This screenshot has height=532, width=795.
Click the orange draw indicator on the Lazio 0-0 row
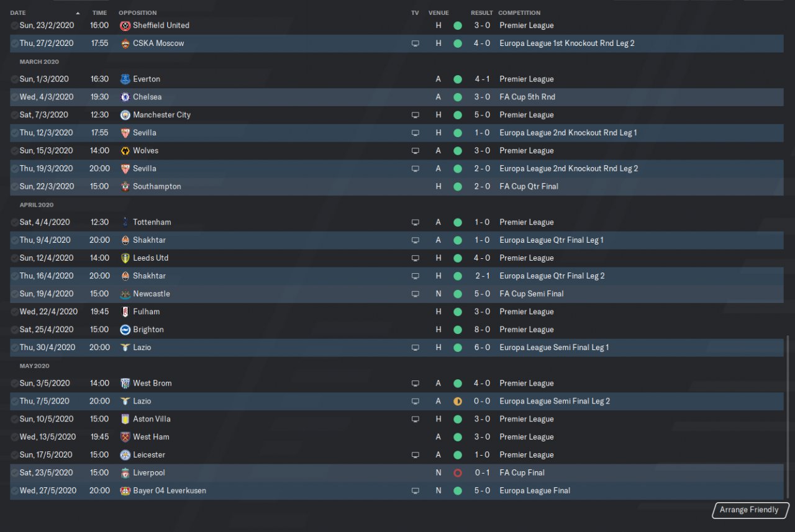(458, 402)
